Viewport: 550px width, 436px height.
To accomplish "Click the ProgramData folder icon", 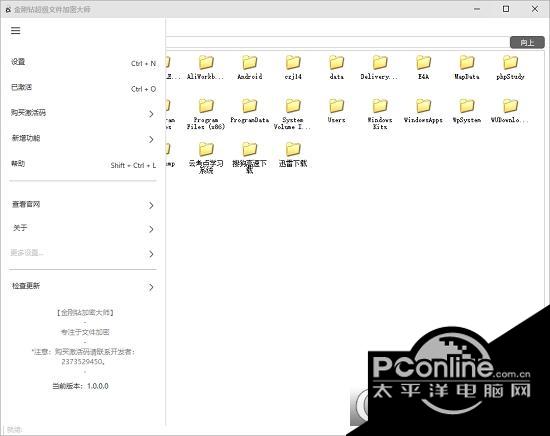I will click(x=250, y=106).
